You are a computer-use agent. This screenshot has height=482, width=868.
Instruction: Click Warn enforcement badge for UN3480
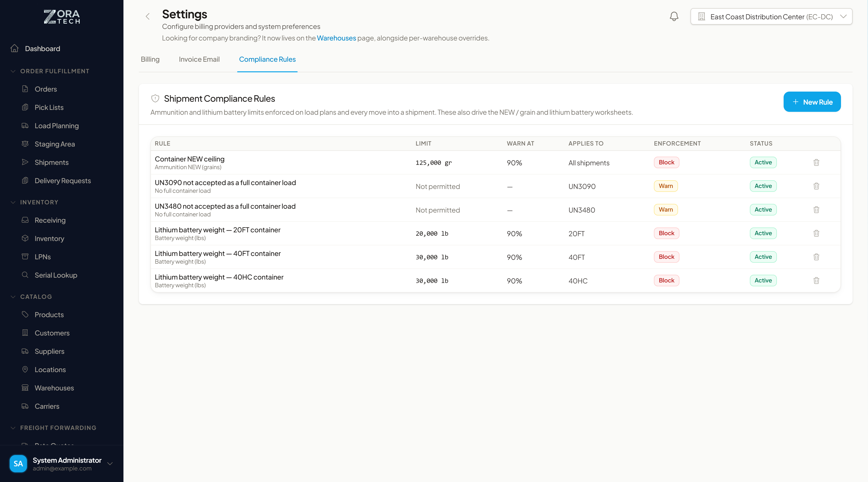[666, 209]
